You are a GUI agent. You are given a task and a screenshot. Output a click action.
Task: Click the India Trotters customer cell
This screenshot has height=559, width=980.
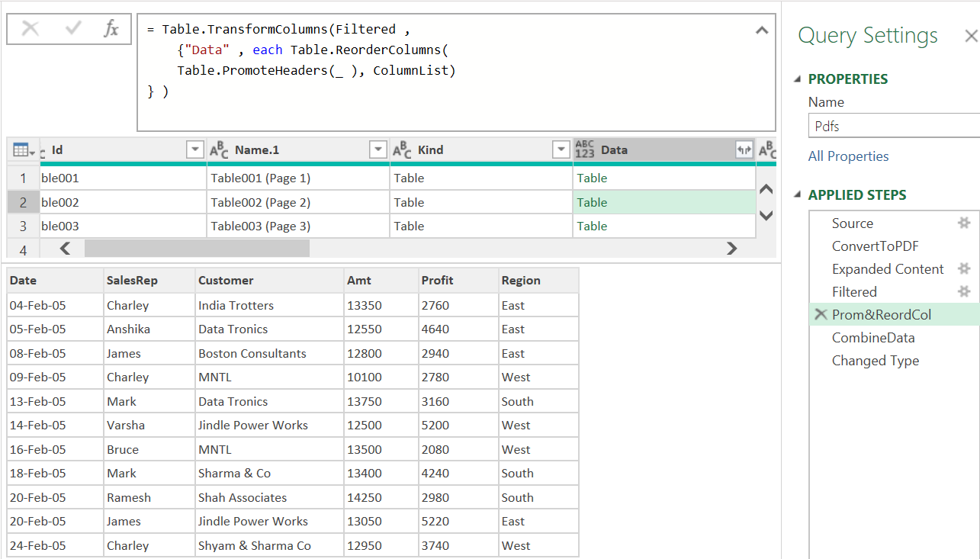coord(270,306)
